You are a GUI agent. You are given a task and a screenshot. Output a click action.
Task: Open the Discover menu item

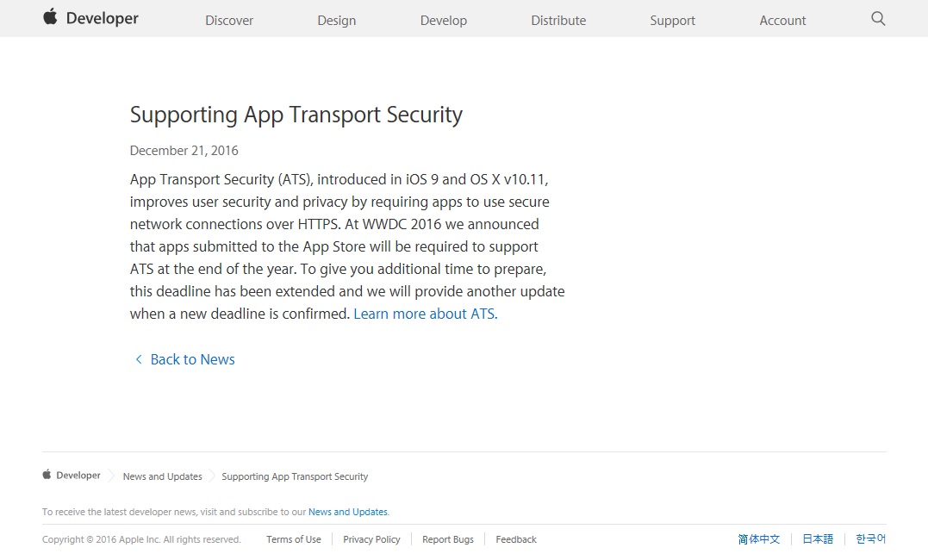(x=228, y=20)
